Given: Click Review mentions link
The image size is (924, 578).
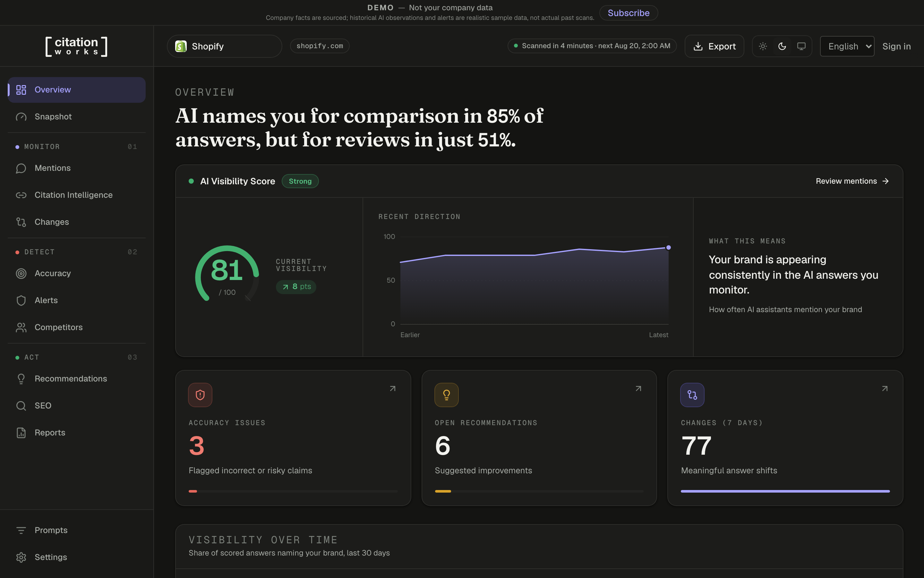Looking at the screenshot, I should [852, 181].
